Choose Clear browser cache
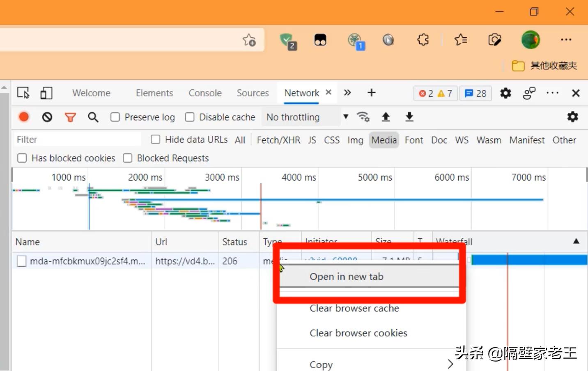 click(x=354, y=308)
